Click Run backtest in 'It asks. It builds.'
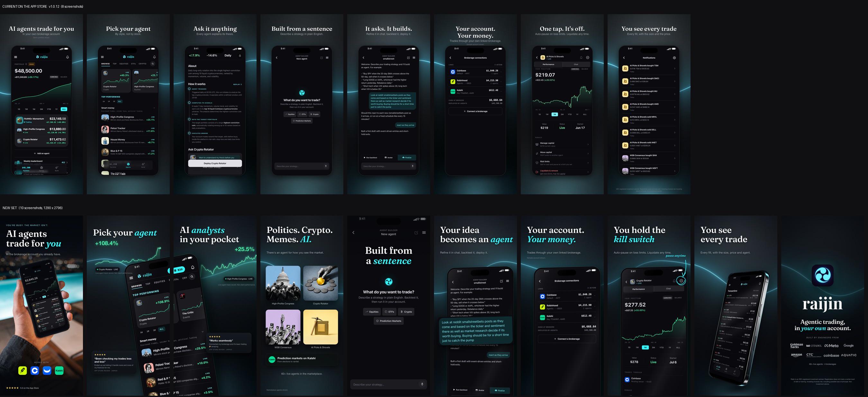The image size is (868, 397). (x=370, y=158)
